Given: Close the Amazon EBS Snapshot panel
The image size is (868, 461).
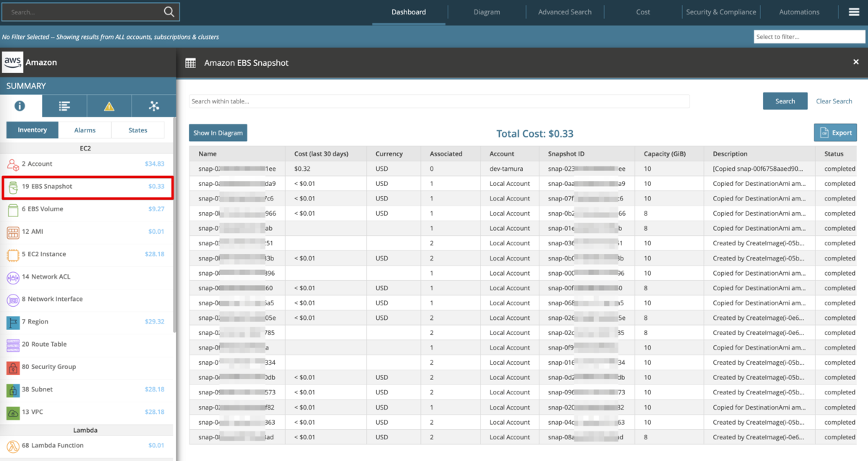Looking at the screenshot, I should [x=856, y=62].
